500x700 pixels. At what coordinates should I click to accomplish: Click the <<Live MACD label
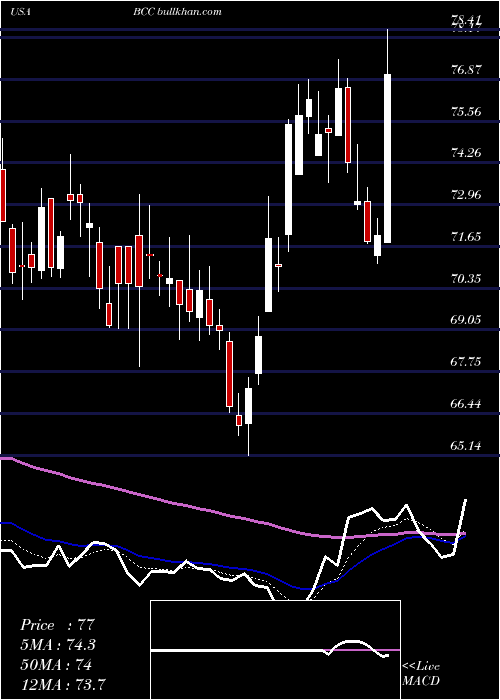click(x=421, y=673)
